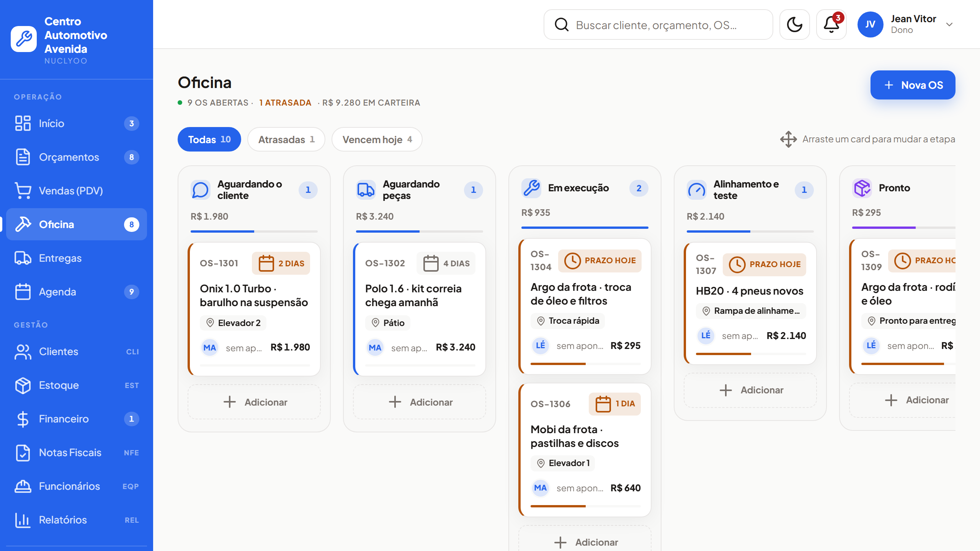980x551 pixels.
Task: Open Vendas (PDV) cart icon
Action: 23,191
